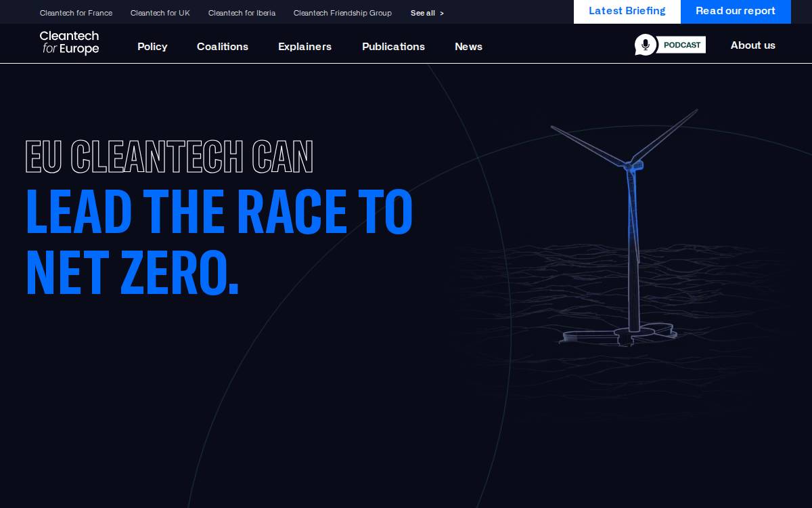Follow the Cleantech for France link
The width and height of the screenshot is (812, 508).
pyautogui.click(x=76, y=13)
